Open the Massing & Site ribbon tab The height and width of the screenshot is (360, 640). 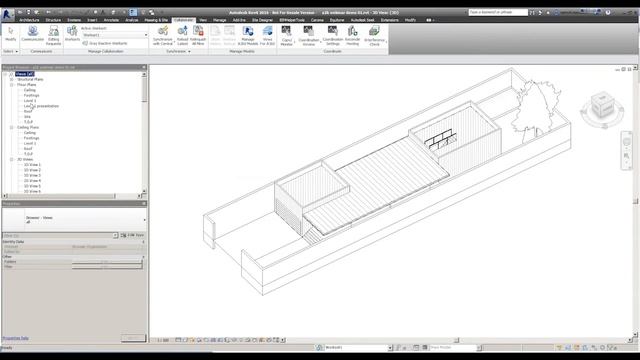tap(156, 20)
